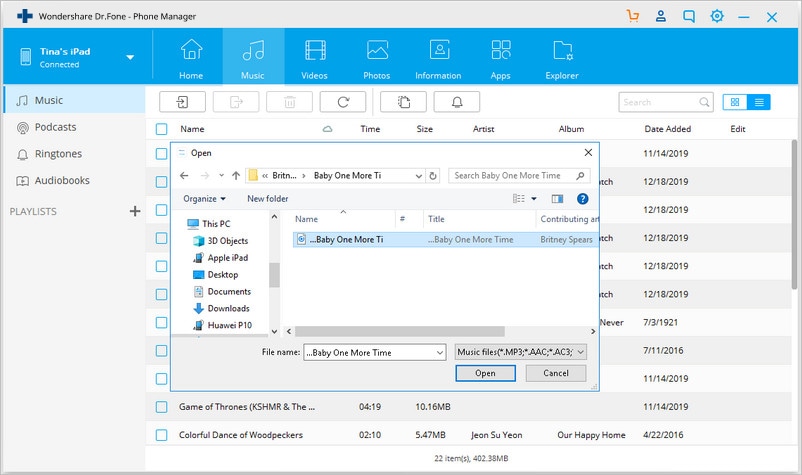
Task: Toggle the preview pane icon
Action: (558, 199)
